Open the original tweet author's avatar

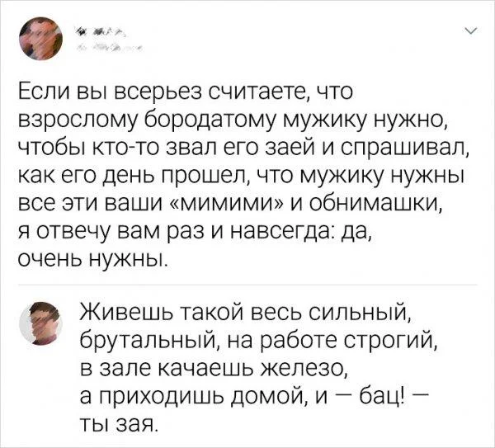click(x=40, y=38)
